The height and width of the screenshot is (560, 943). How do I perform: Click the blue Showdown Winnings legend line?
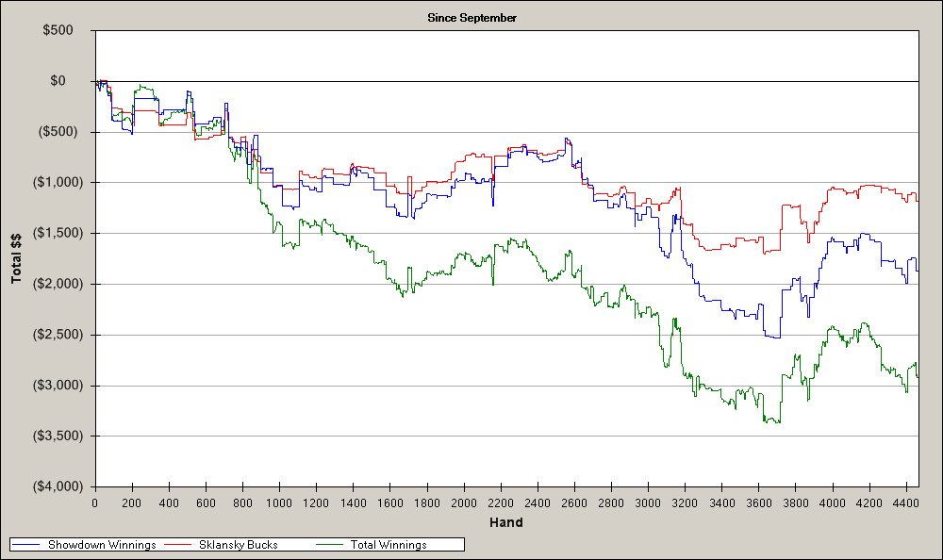pos(28,545)
